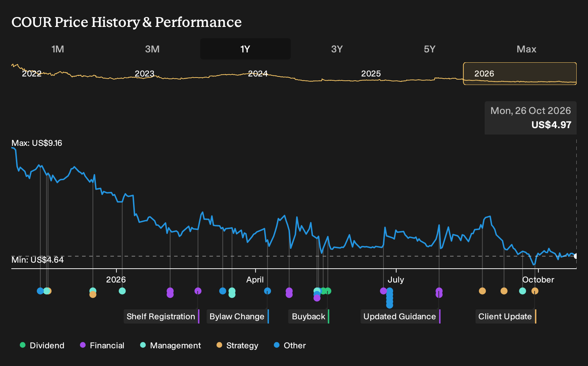Click the top purple marker above Updated Guidance
The image size is (588, 366).
[439, 291]
